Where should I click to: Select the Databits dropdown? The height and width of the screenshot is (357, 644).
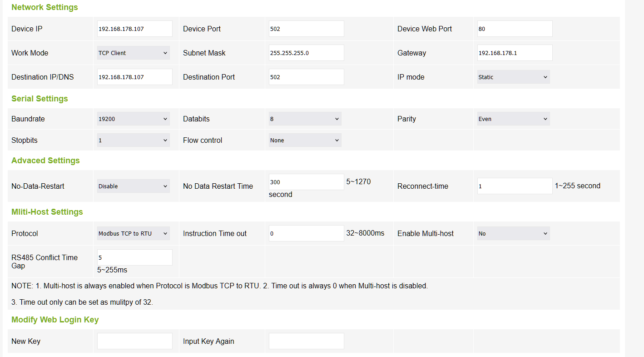pyautogui.click(x=305, y=119)
